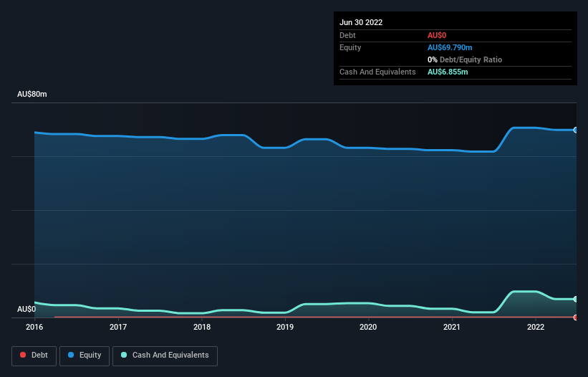Click the 2020 x-axis label
Viewport: 588px width, 377px height.
368,327
